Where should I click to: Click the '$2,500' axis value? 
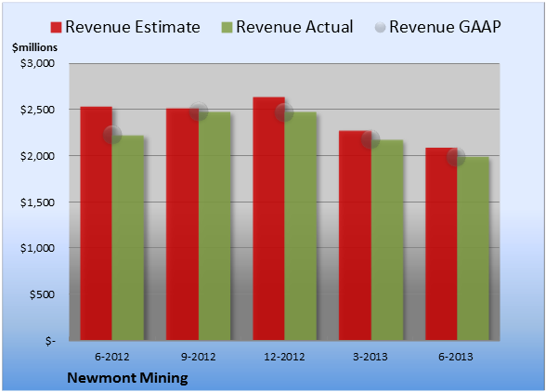(37, 110)
